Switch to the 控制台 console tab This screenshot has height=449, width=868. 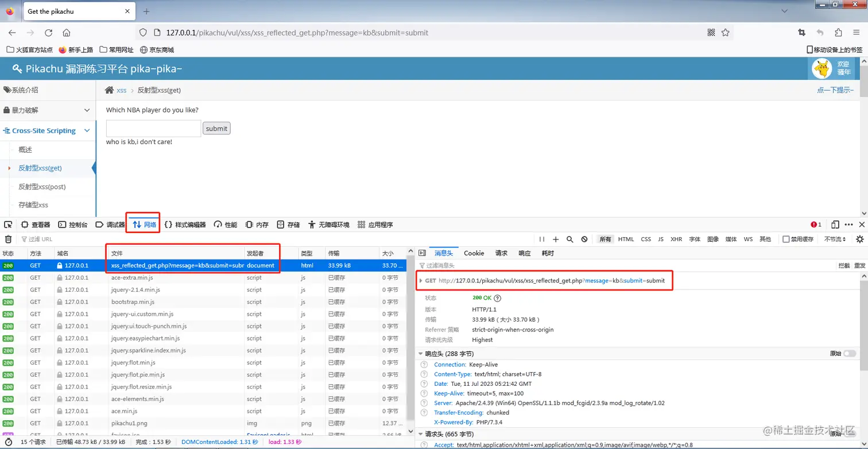tap(72, 225)
